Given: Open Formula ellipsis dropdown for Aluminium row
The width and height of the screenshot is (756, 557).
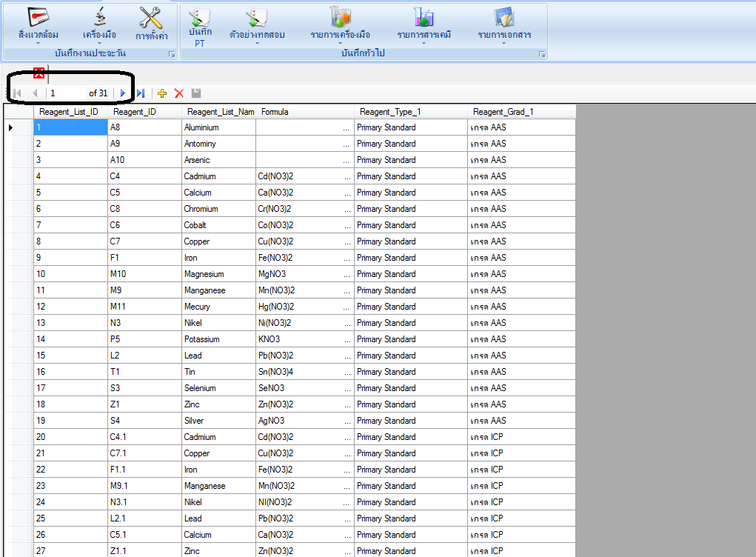Looking at the screenshot, I should [x=347, y=127].
